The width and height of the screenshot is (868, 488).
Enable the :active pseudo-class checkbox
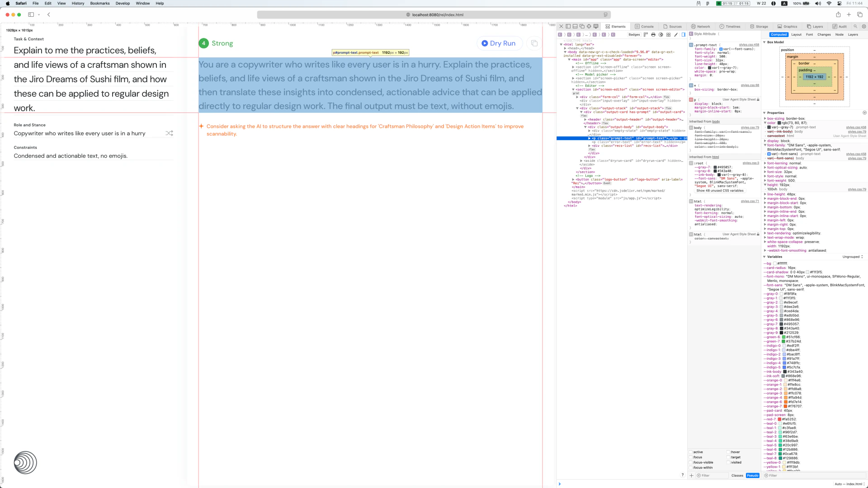[691, 452]
